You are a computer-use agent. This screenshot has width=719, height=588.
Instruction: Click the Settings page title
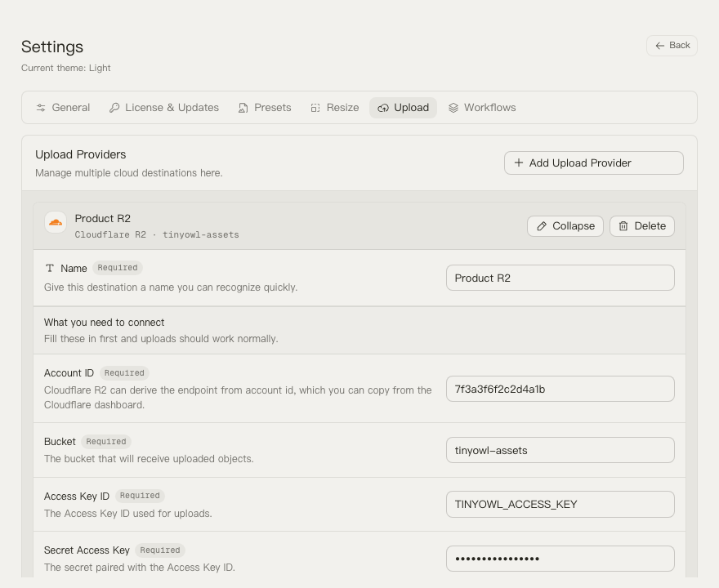click(x=52, y=47)
